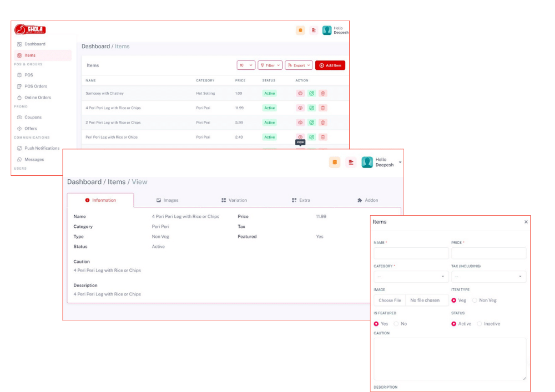Click the Add Item button
555x392 pixels.
pos(330,65)
